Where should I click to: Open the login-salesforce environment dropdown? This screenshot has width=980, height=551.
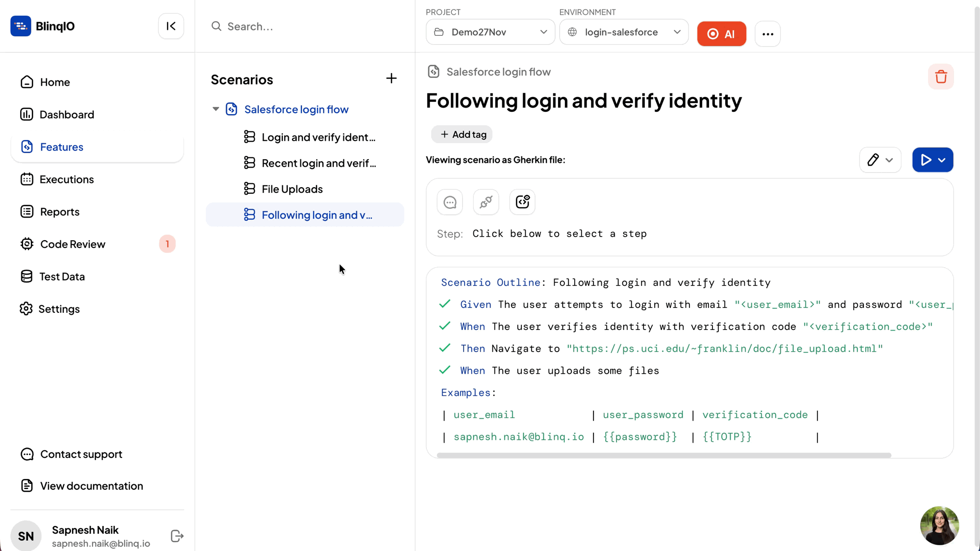pyautogui.click(x=623, y=32)
